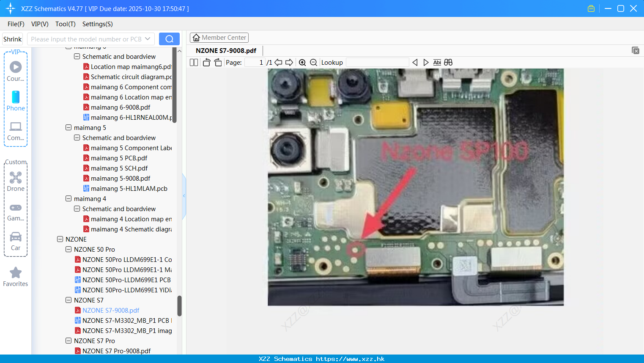Open maimang 4 Schematic diagram file

pyautogui.click(x=127, y=229)
